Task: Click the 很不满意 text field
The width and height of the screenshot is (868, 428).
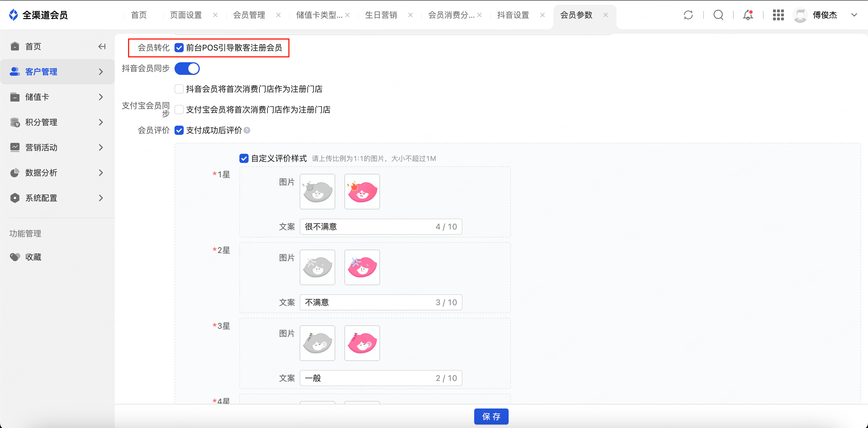Action: [381, 227]
